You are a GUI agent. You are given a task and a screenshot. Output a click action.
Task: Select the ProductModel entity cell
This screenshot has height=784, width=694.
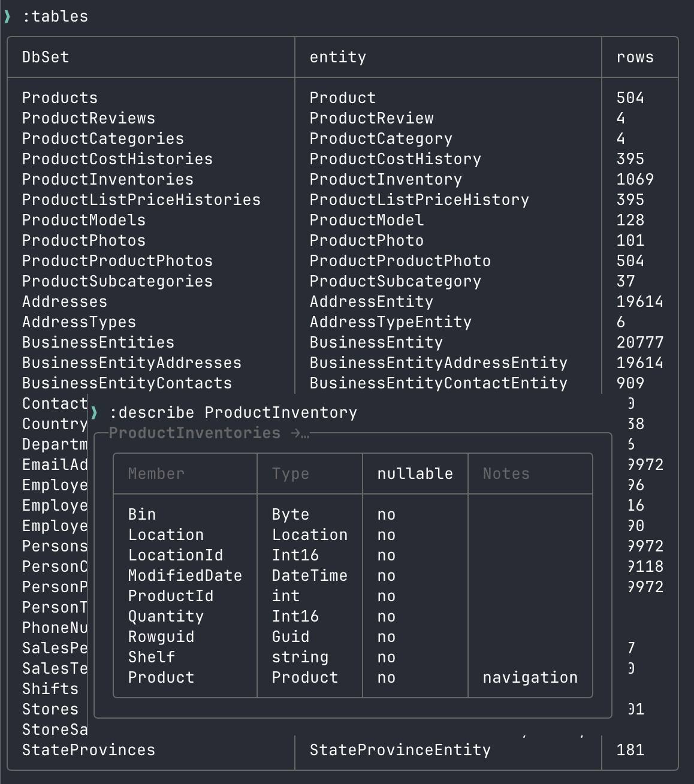coord(367,220)
